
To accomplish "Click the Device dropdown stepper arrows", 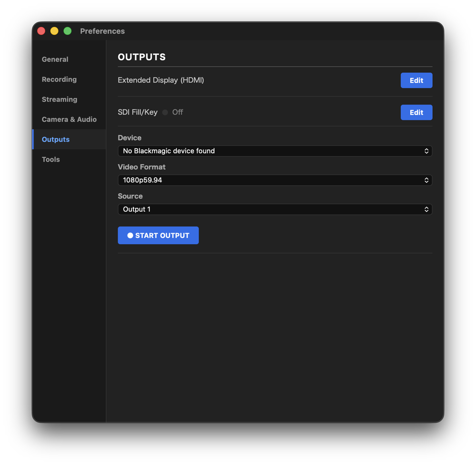I will pos(426,151).
